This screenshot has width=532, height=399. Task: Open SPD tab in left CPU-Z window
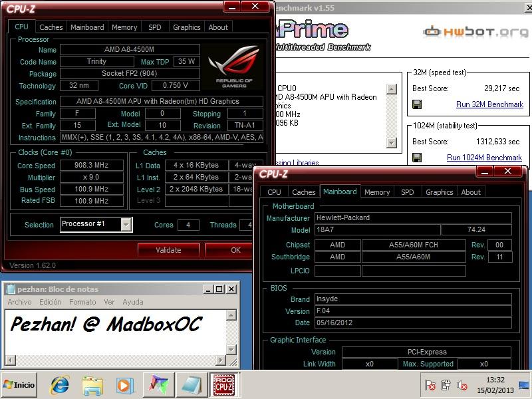155,27
